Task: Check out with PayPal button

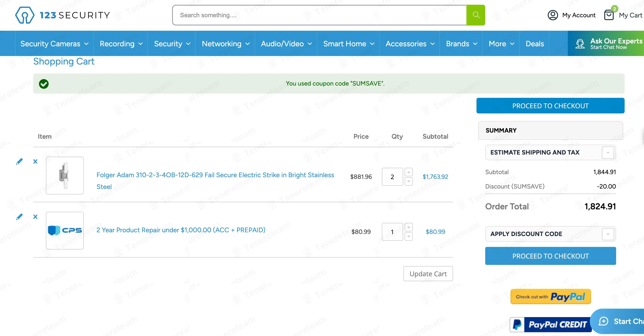Action: (550, 297)
